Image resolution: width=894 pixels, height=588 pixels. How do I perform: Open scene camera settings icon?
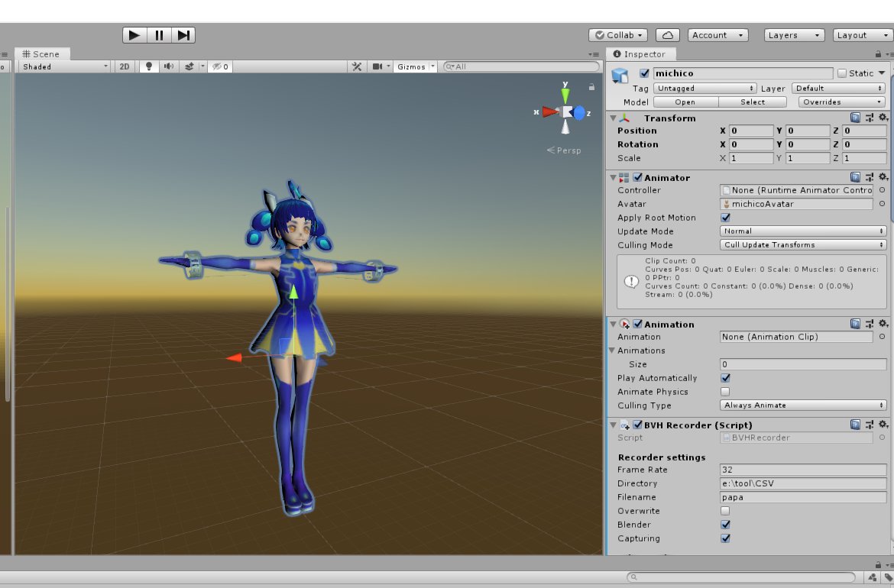point(377,66)
